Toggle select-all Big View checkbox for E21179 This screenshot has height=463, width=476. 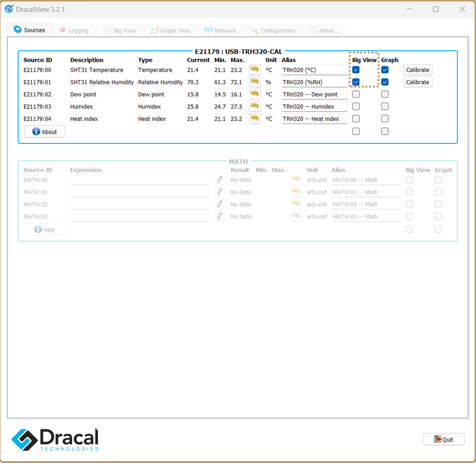(x=356, y=131)
